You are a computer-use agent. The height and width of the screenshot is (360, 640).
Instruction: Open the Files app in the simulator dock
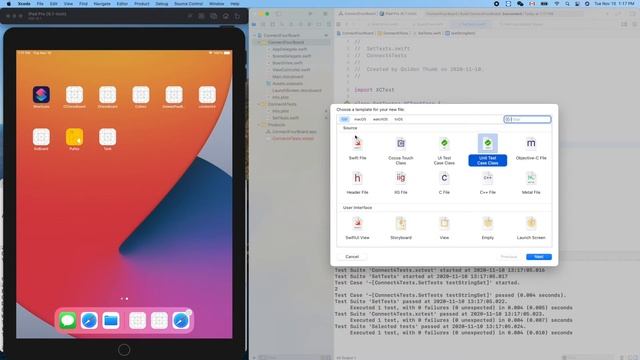[x=111, y=320]
